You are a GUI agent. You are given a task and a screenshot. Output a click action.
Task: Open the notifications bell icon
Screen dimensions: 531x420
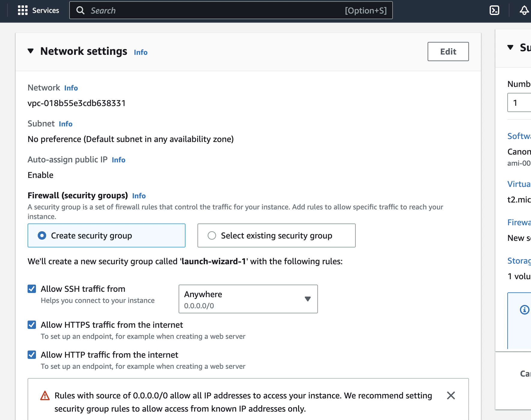coord(524,10)
